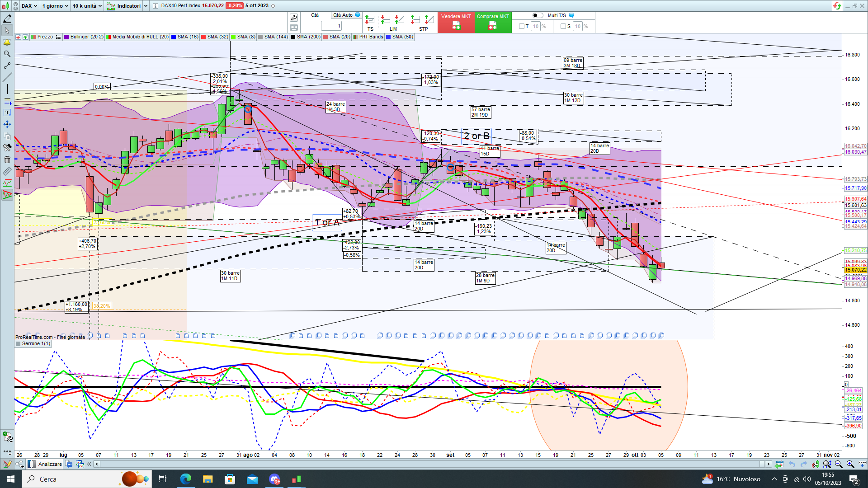868x488 pixels.
Task: Select the arrow cursor tool
Action: [7, 30]
